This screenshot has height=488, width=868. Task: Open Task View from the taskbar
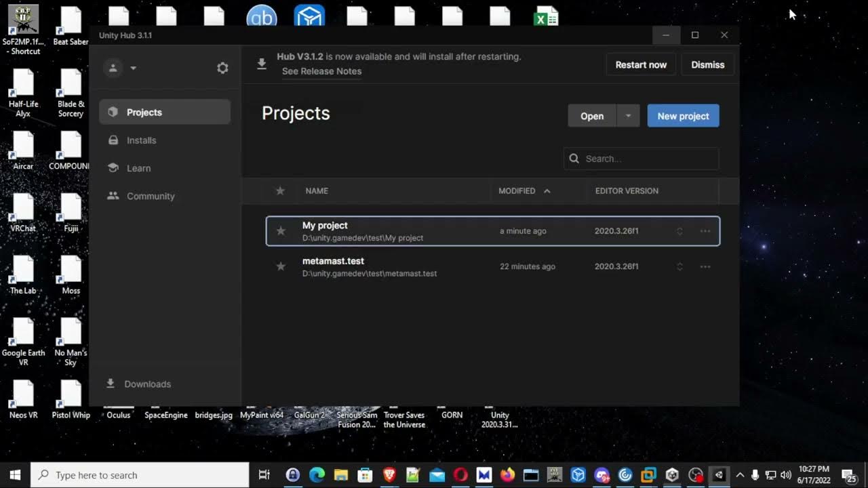coord(264,475)
